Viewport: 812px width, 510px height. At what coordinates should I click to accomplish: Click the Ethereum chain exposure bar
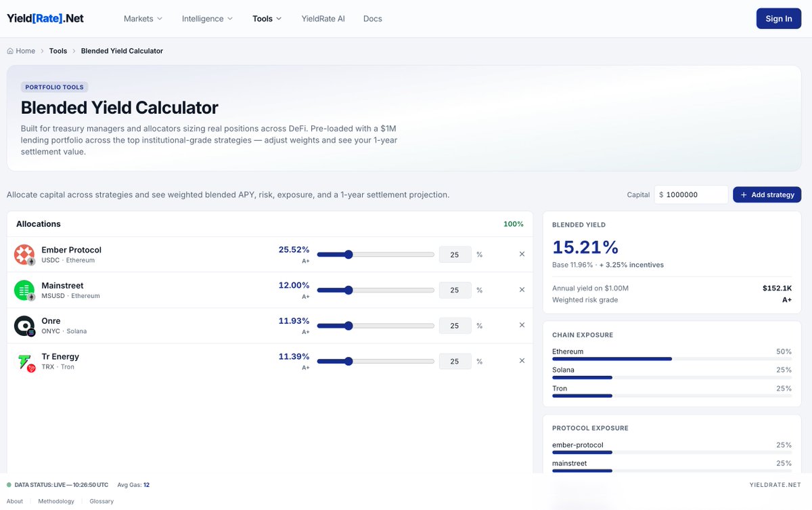(x=672, y=359)
